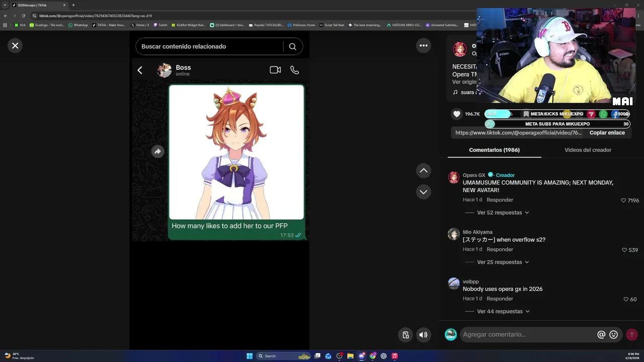This screenshot has width=644, height=362.
Task: Open the Kick bookmark
Action: point(20,25)
